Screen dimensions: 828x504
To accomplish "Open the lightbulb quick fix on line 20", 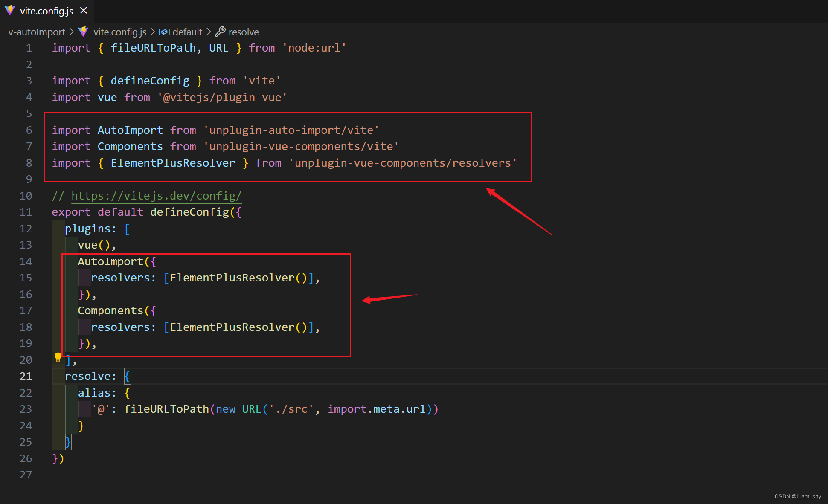I will click(58, 357).
